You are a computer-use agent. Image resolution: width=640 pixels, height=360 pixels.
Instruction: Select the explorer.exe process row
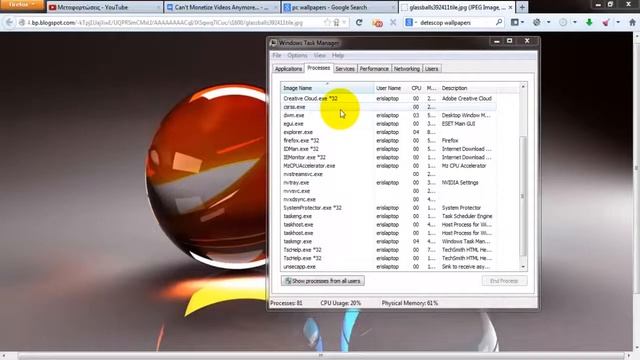click(x=388, y=132)
